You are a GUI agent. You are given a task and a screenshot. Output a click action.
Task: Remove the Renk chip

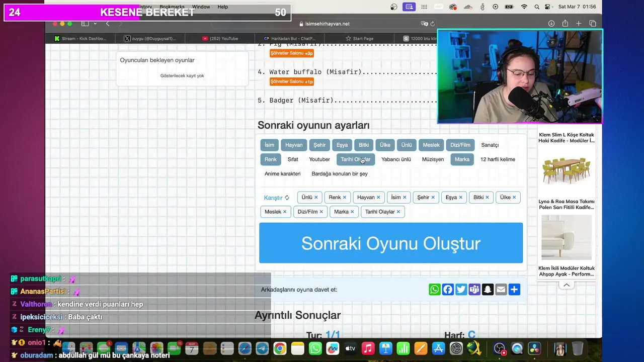tap(344, 198)
